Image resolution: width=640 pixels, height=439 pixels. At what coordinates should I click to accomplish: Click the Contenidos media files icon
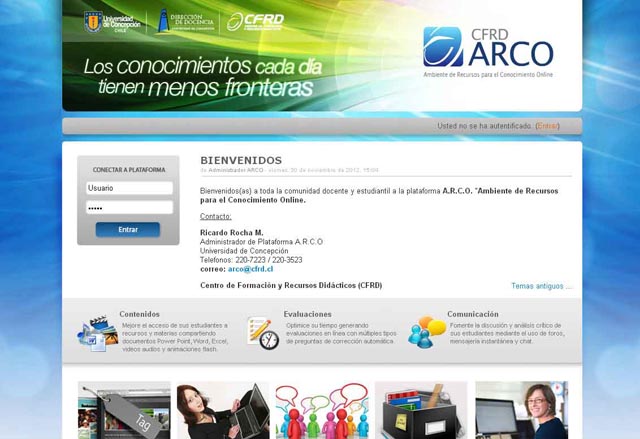pos(98,333)
